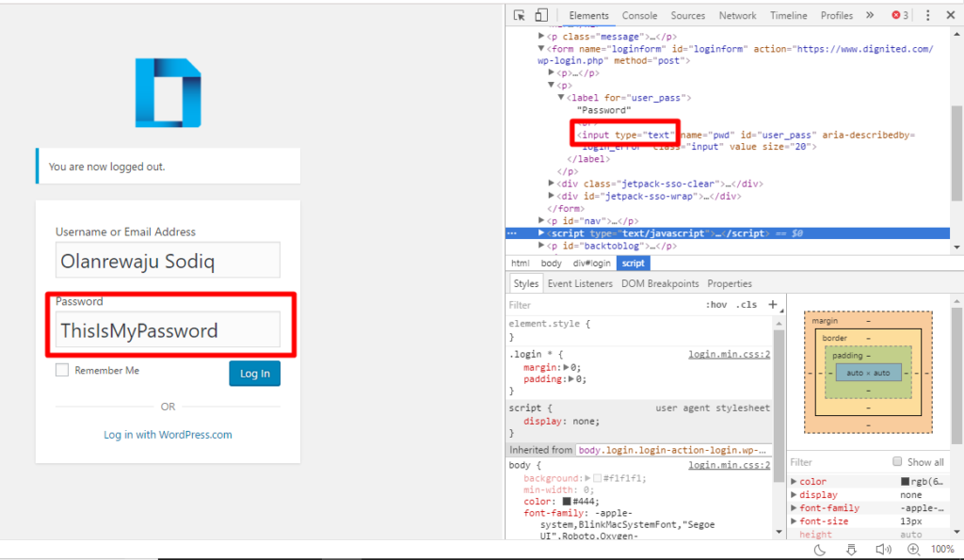The image size is (964, 560).
Task: Add a new style rule plus icon
Action: click(773, 304)
